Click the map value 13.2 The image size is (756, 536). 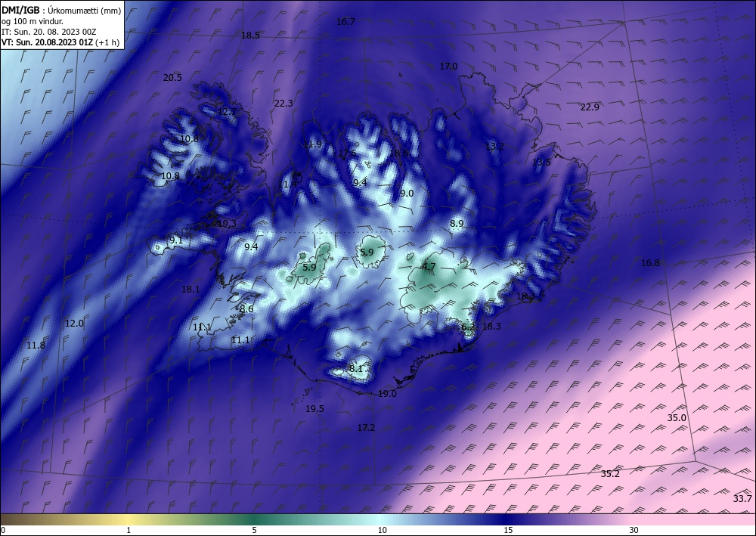(x=494, y=146)
